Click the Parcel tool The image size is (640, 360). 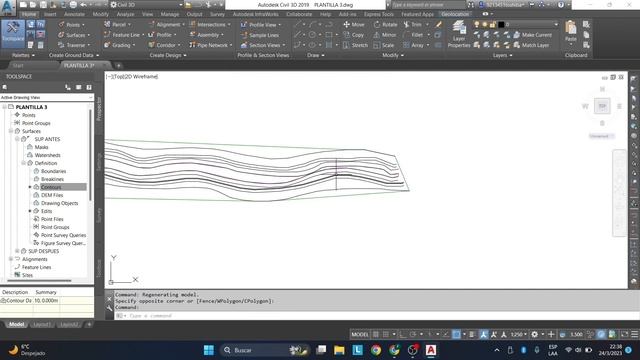click(x=118, y=24)
